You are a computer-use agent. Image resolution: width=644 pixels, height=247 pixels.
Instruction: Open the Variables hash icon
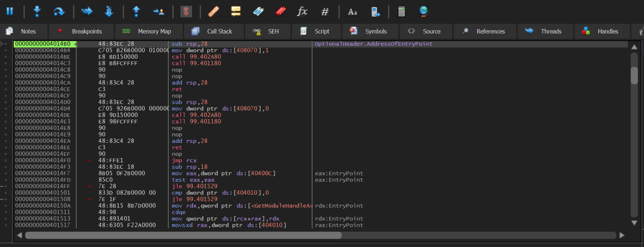pyautogui.click(x=325, y=12)
